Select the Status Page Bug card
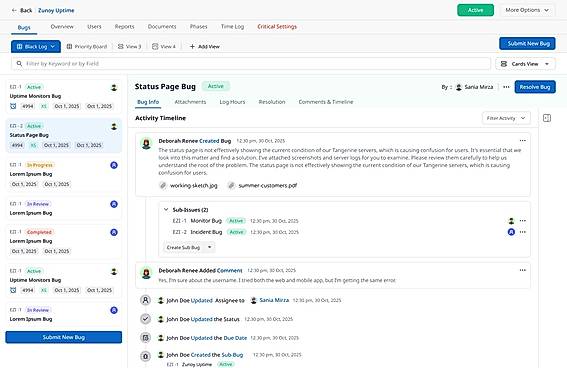567x368 pixels. (64, 136)
